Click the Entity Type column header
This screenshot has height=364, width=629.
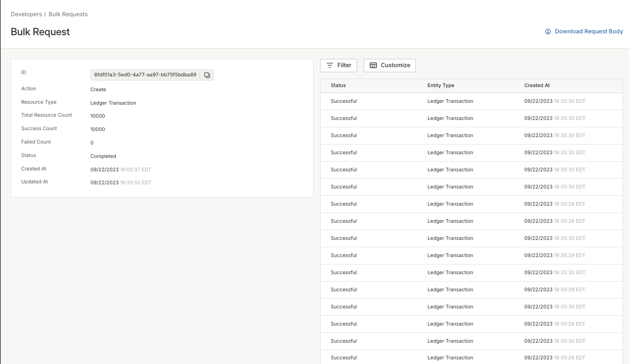pos(440,85)
